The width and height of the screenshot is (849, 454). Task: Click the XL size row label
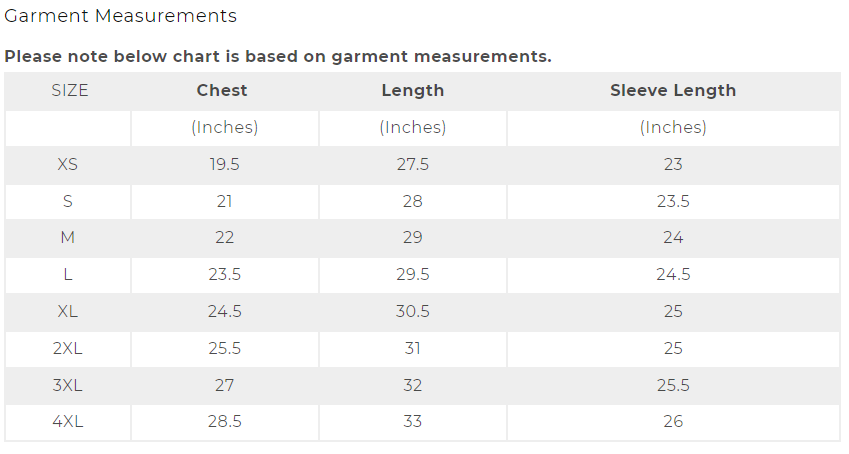click(x=68, y=311)
